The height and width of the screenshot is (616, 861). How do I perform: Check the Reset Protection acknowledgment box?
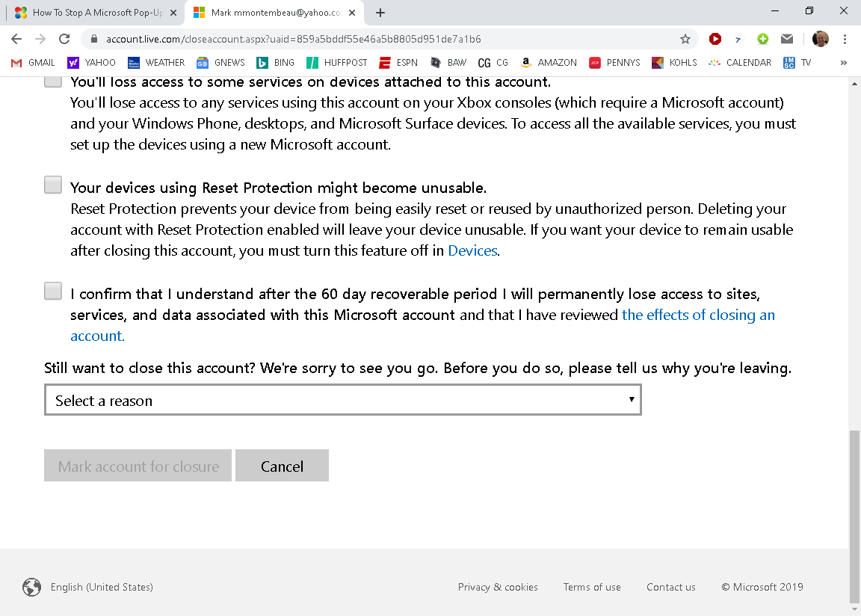pos(53,185)
